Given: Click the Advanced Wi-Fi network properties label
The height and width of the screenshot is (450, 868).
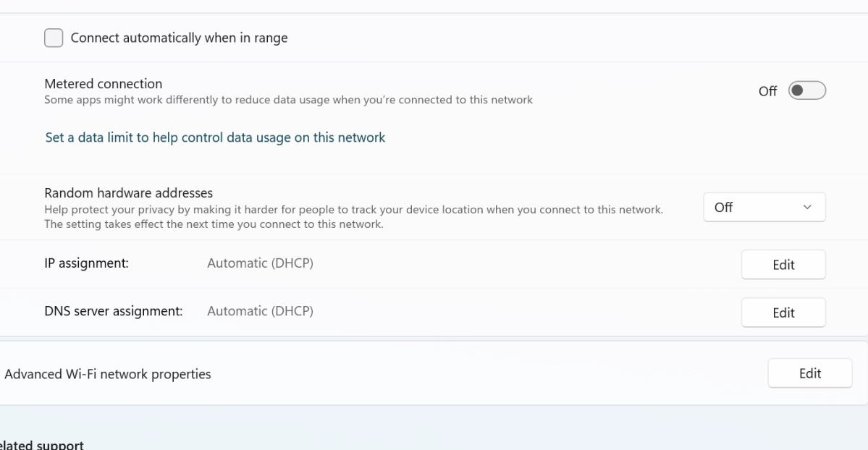Looking at the screenshot, I should (x=108, y=374).
